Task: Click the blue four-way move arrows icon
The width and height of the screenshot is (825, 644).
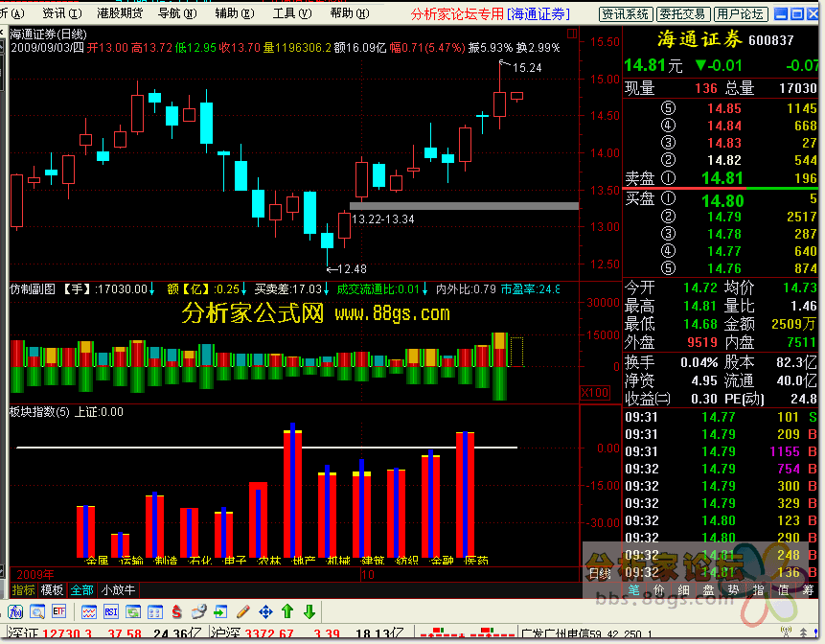Action: tap(265, 612)
